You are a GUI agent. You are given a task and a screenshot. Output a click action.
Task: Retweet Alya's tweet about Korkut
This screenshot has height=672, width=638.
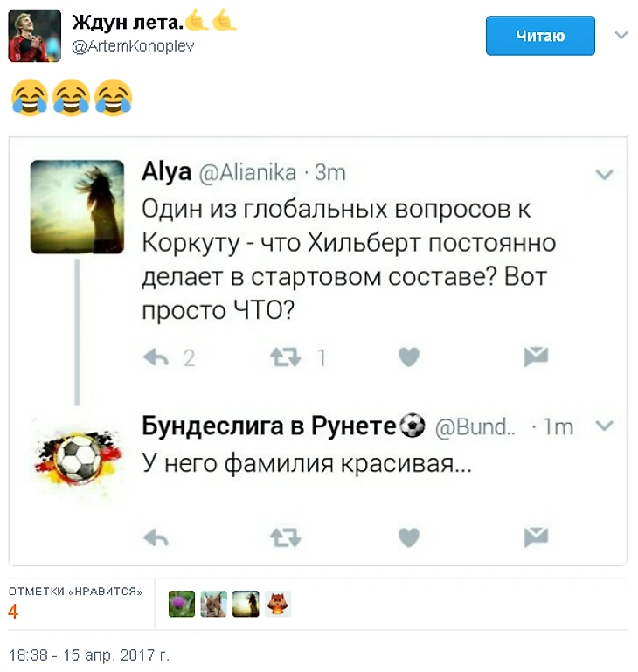(286, 357)
